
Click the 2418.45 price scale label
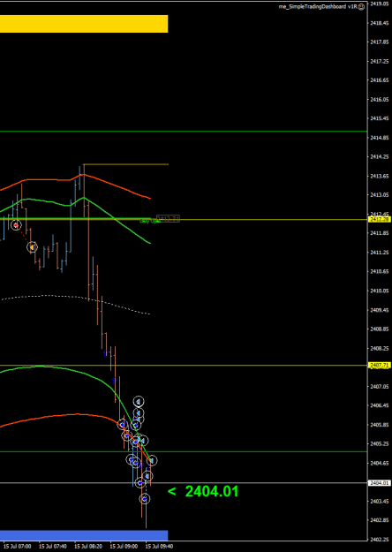click(378, 23)
